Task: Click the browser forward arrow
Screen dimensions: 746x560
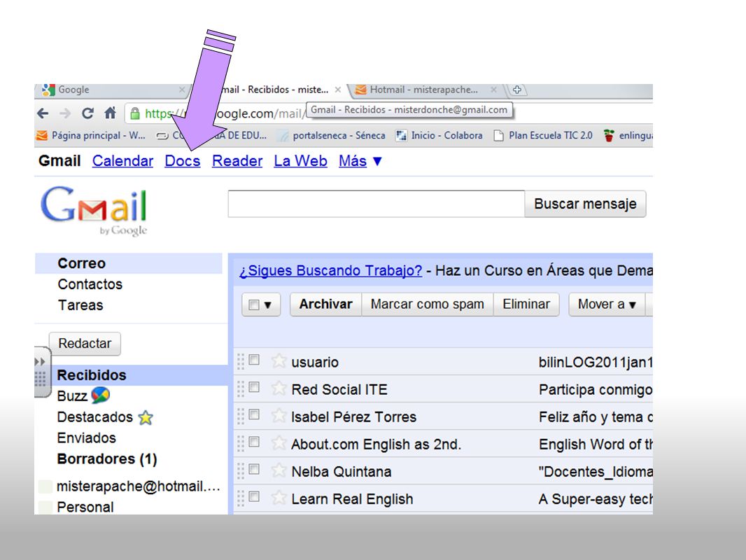Action: [65, 113]
